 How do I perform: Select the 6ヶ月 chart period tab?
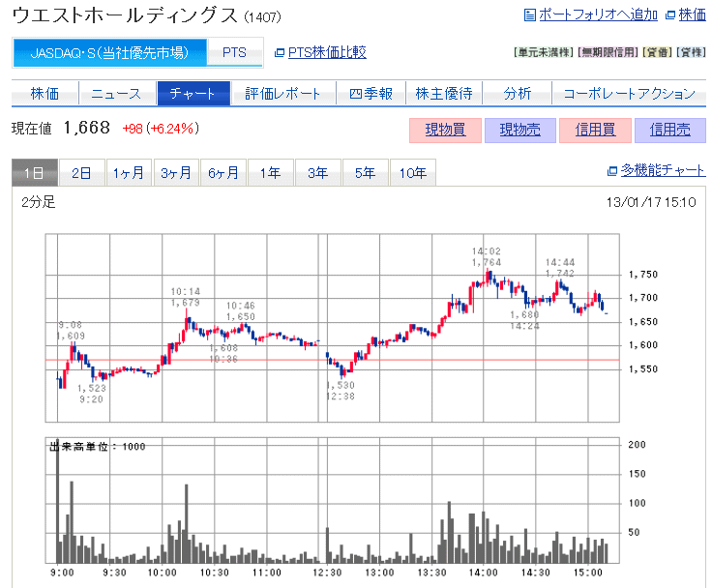tap(223, 172)
